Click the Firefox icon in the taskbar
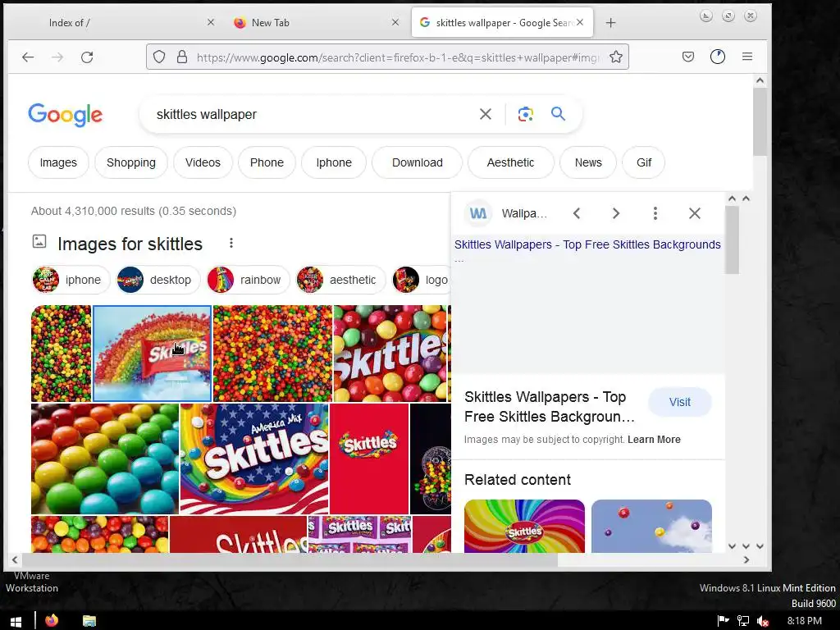840x630 pixels. [52, 620]
